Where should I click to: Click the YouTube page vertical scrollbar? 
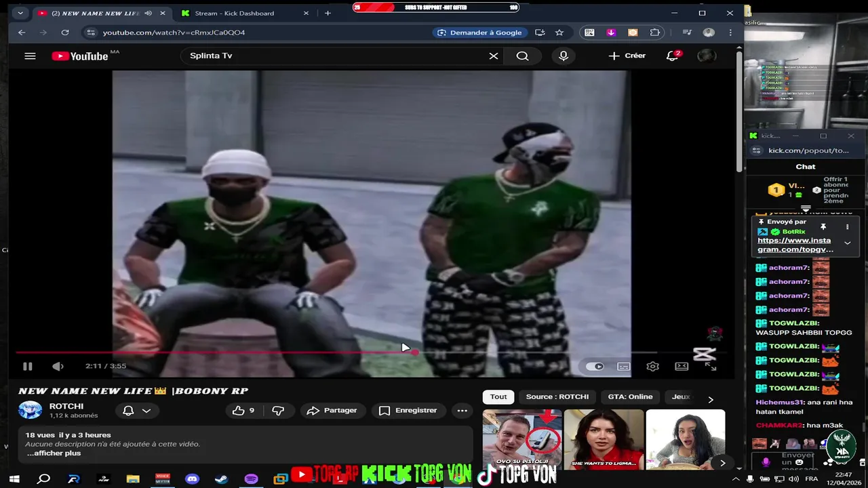coord(739,112)
